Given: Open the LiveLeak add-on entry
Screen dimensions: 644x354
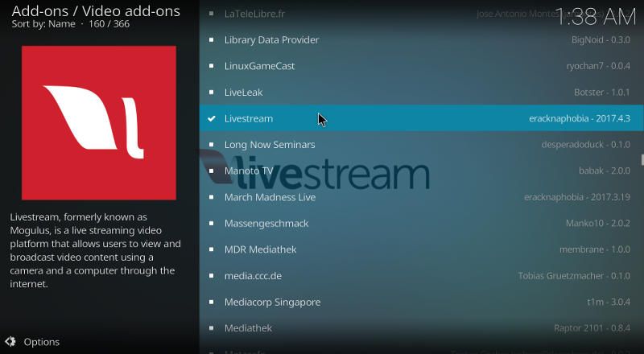Looking at the screenshot, I should click(x=421, y=93).
